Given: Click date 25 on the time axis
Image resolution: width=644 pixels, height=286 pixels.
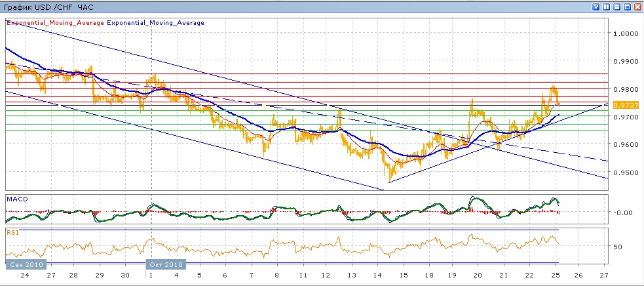Looking at the screenshot, I should tap(554, 276).
